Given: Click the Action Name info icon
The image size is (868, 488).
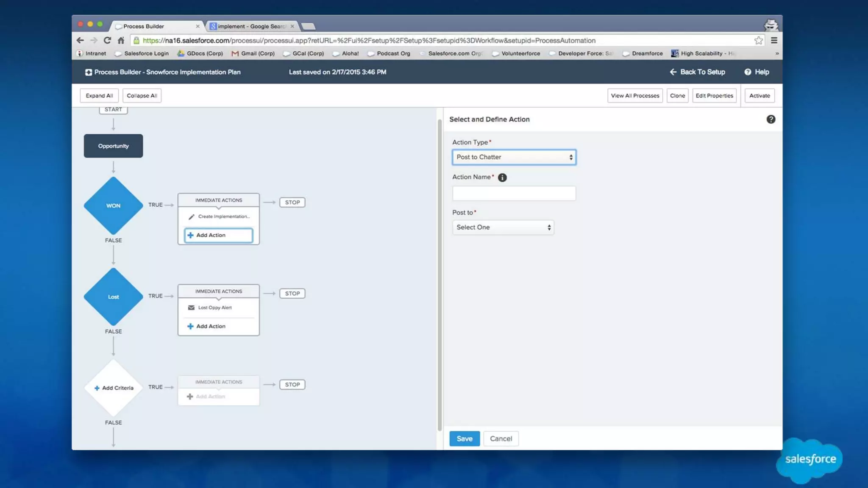Looking at the screenshot, I should coord(502,177).
